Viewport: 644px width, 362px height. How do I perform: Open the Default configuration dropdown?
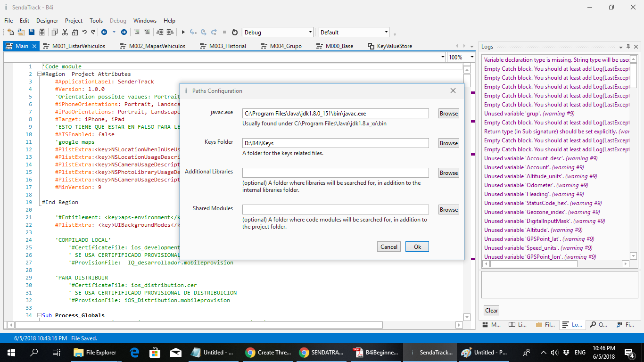tap(386, 32)
